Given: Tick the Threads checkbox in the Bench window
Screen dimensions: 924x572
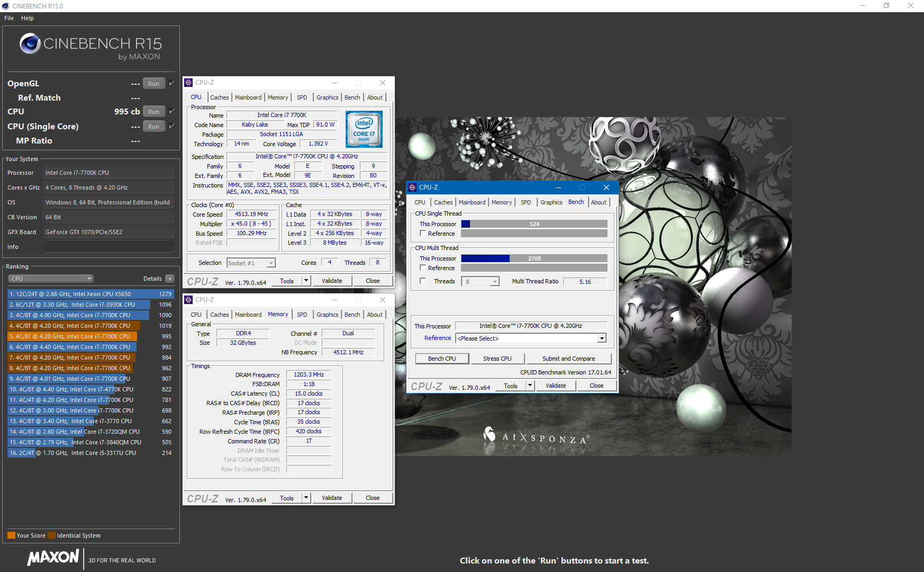Looking at the screenshot, I should point(423,281).
